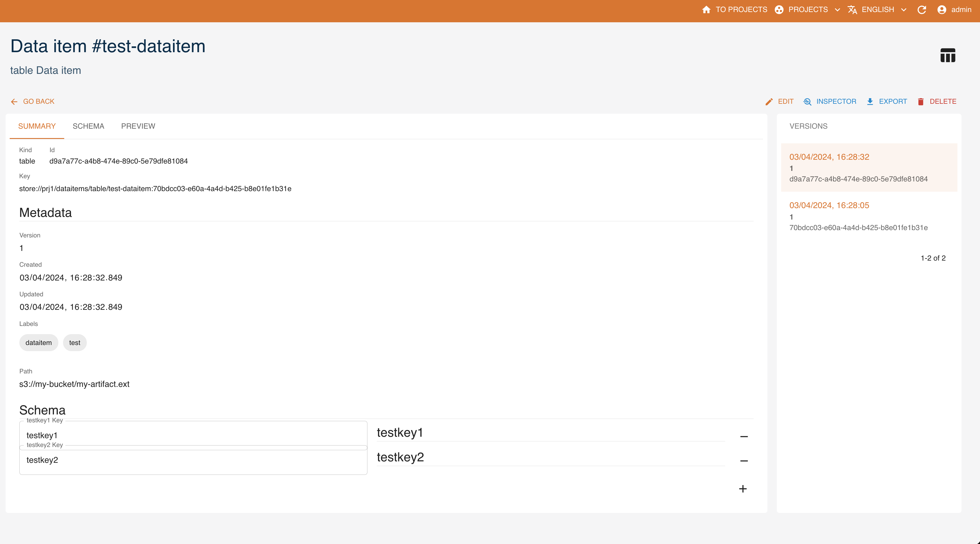Click the EXPORT button label
This screenshot has width=980, height=544.
tap(893, 101)
